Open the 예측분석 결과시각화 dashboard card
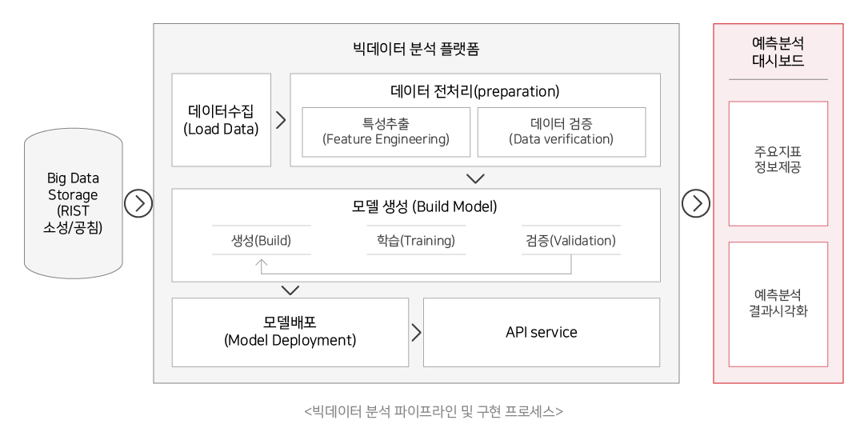 (778, 304)
